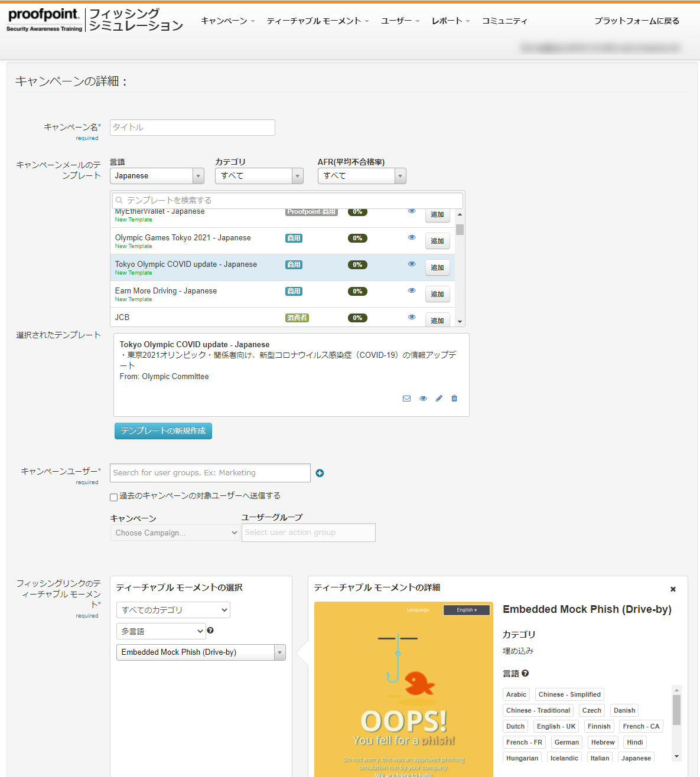Click the Arabic language tag

coord(516,694)
